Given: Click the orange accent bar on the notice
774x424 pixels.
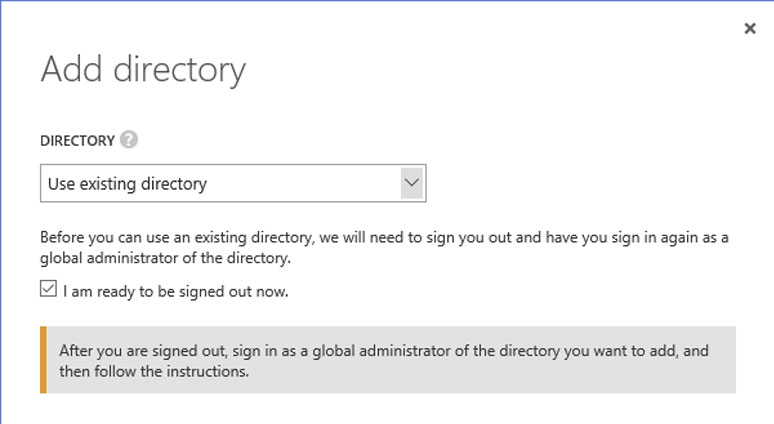Looking at the screenshot, I should pyautogui.click(x=43, y=359).
